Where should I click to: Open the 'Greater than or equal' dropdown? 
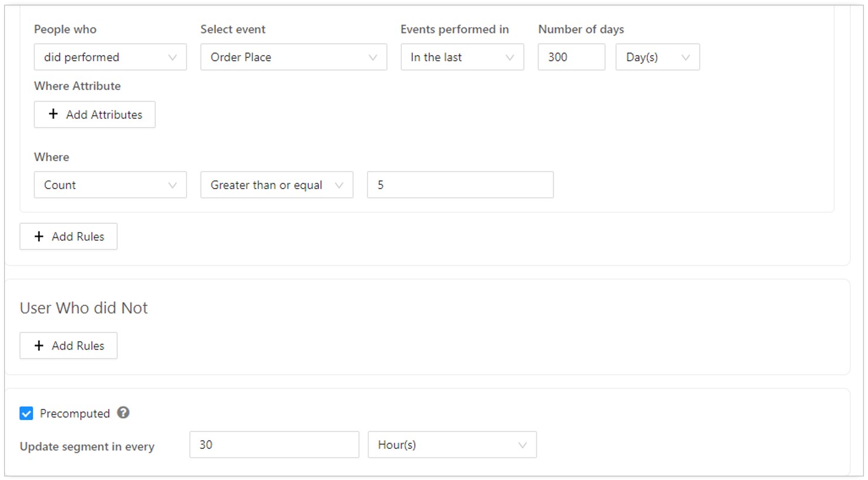(277, 185)
